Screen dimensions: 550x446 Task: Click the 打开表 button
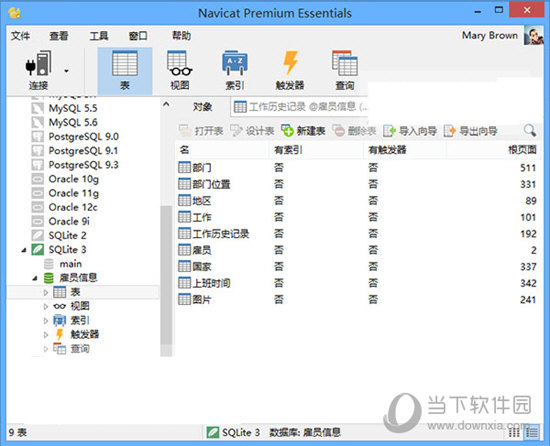(201, 131)
